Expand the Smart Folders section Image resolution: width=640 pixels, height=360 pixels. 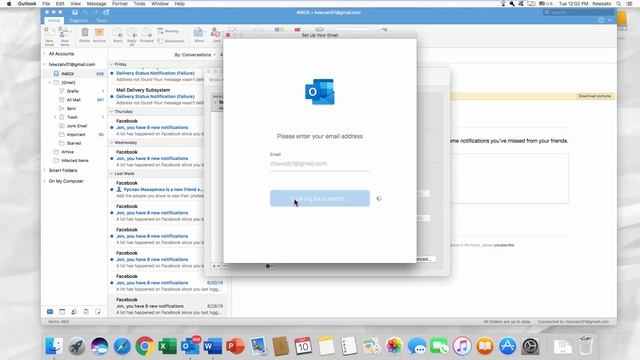(x=45, y=170)
